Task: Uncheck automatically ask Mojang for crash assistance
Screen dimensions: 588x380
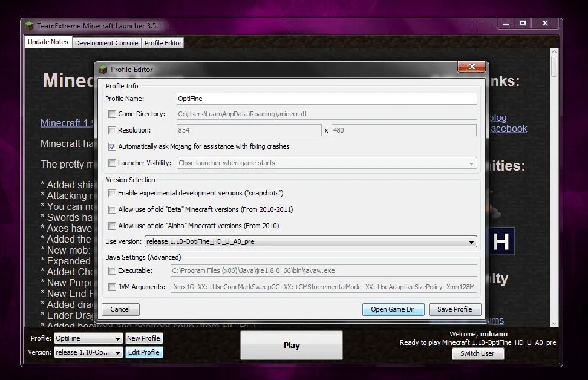Action: [112, 146]
